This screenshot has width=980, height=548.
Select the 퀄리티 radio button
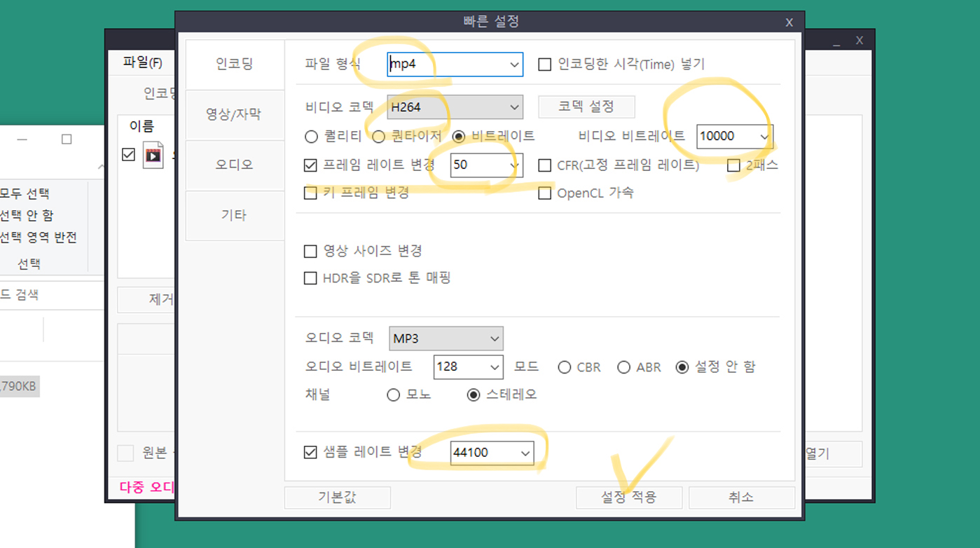(x=312, y=136)
